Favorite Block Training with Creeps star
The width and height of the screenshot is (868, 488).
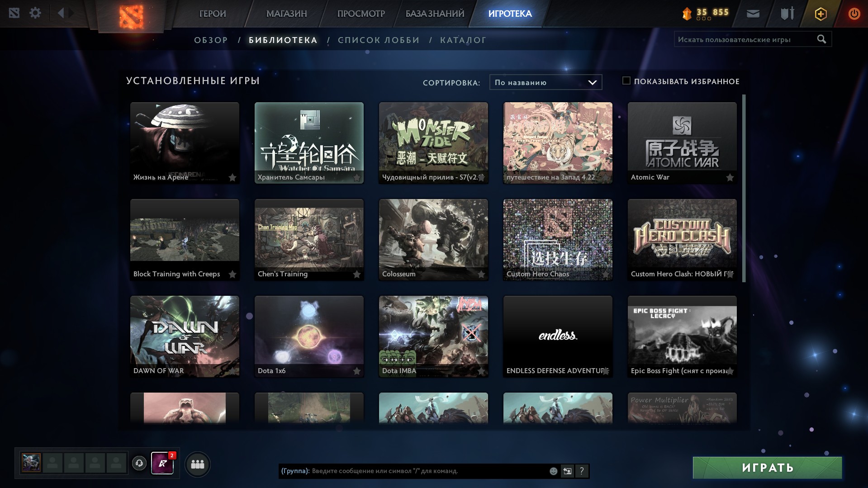(232, 275)
